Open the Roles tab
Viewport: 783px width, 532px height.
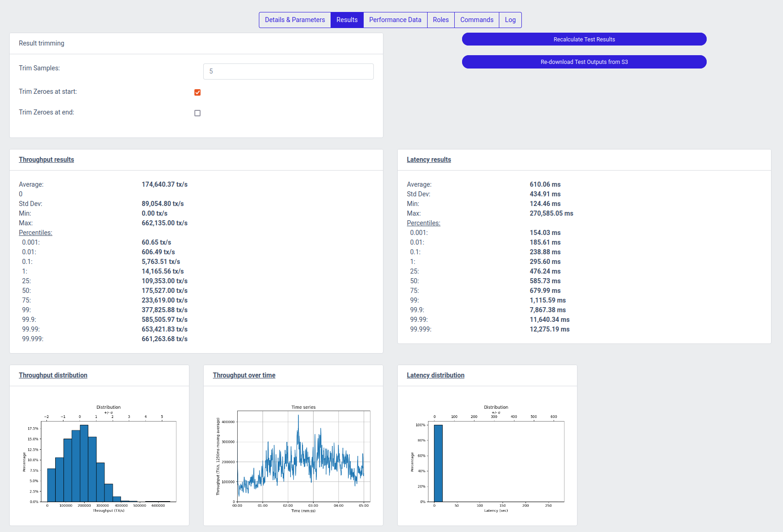[x=440, y=20]
